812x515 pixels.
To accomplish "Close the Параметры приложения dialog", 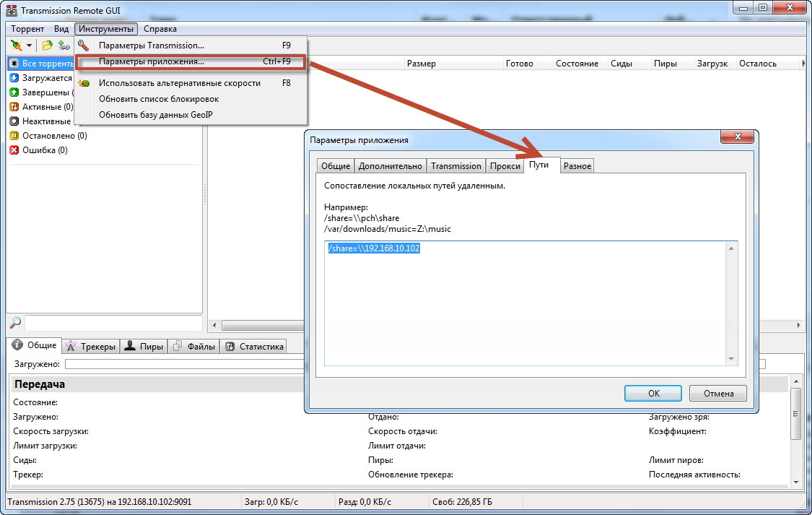I will pos(738,137).
